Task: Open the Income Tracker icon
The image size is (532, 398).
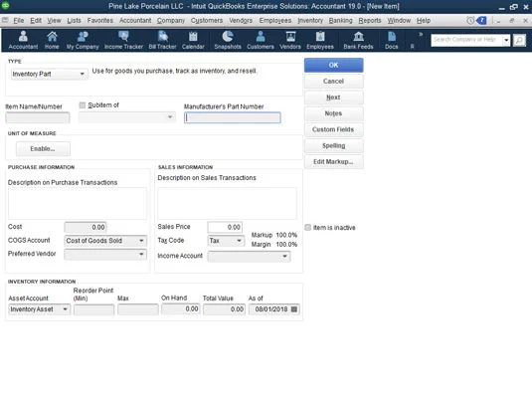Action: [123, 40]
